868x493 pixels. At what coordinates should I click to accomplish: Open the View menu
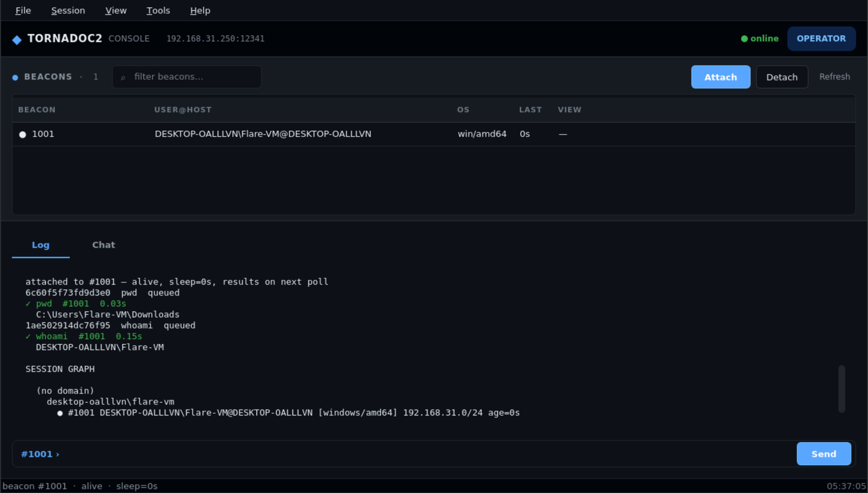(x=116, y=10)
